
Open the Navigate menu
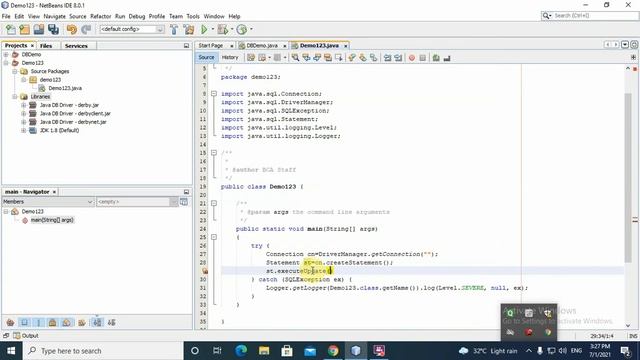click(54, 16)
